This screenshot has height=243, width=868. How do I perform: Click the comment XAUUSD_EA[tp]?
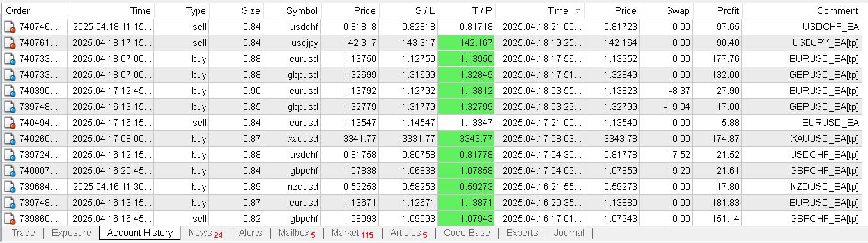pos(825,139)
